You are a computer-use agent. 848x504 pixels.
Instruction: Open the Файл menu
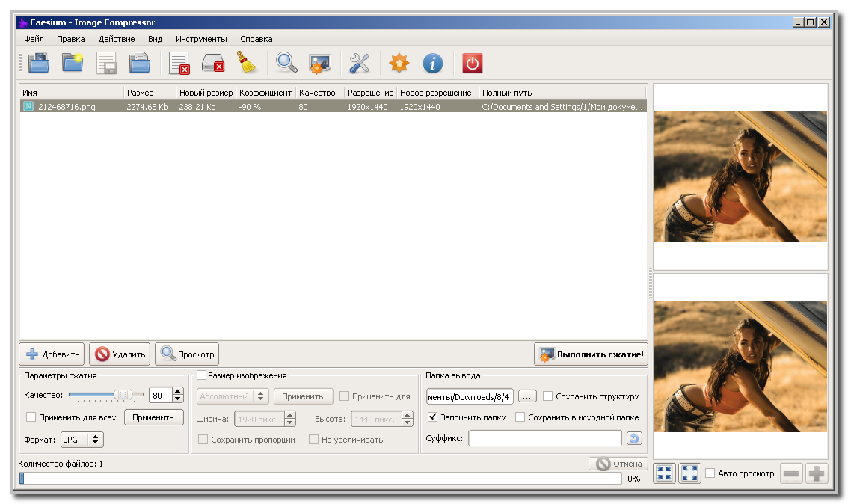point(34,39)
